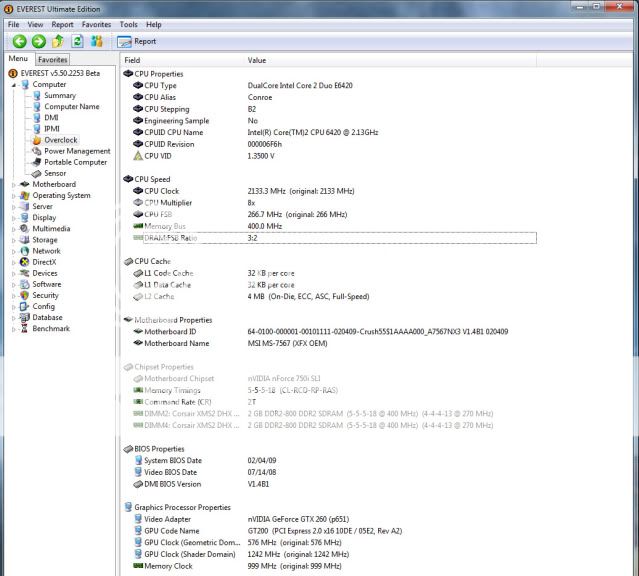The height and width of the screenshot is (576, 639).
Task: Expand the Network tree node
Action: (14, 251)
